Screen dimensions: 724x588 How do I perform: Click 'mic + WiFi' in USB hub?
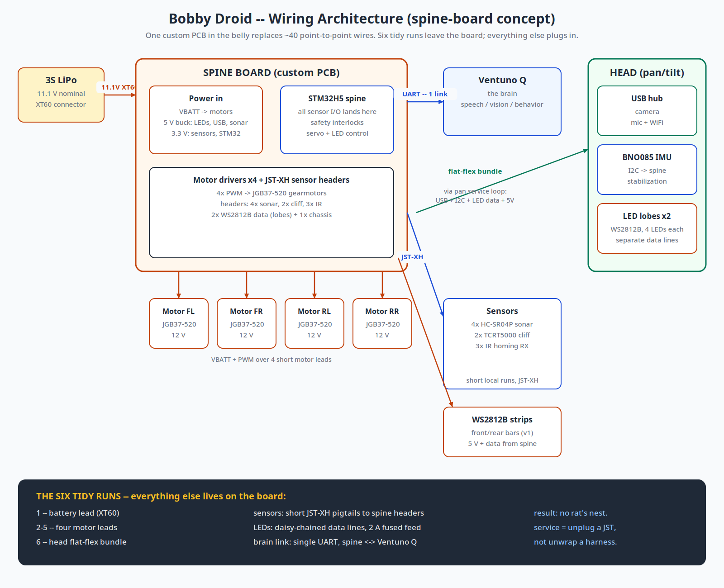[647, 123]
